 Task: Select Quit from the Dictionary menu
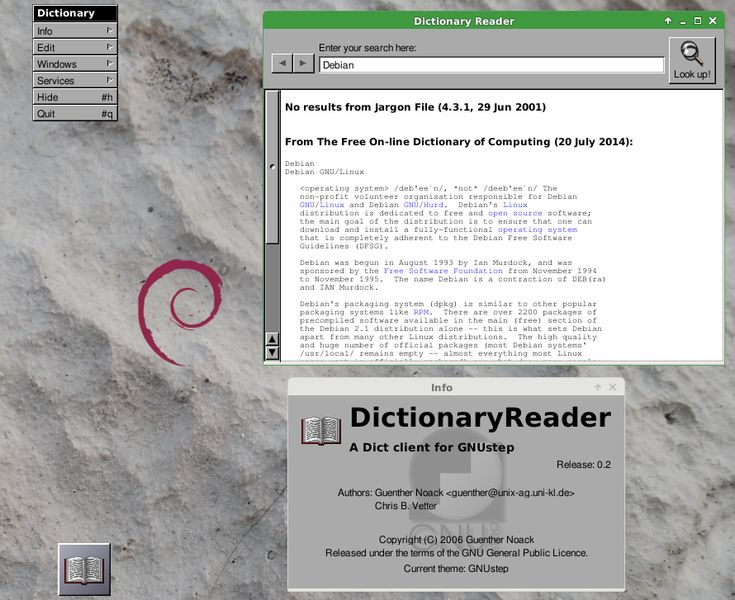click(75, 113)
